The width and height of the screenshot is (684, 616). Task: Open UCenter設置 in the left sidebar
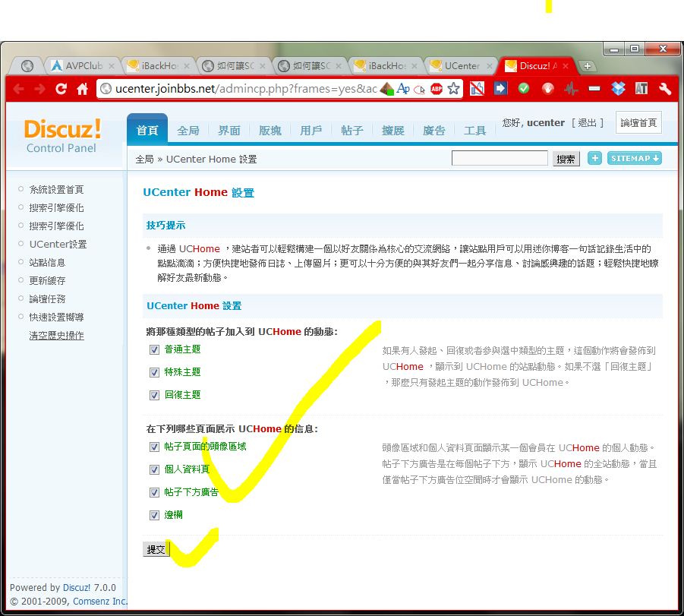pos(58,244)
